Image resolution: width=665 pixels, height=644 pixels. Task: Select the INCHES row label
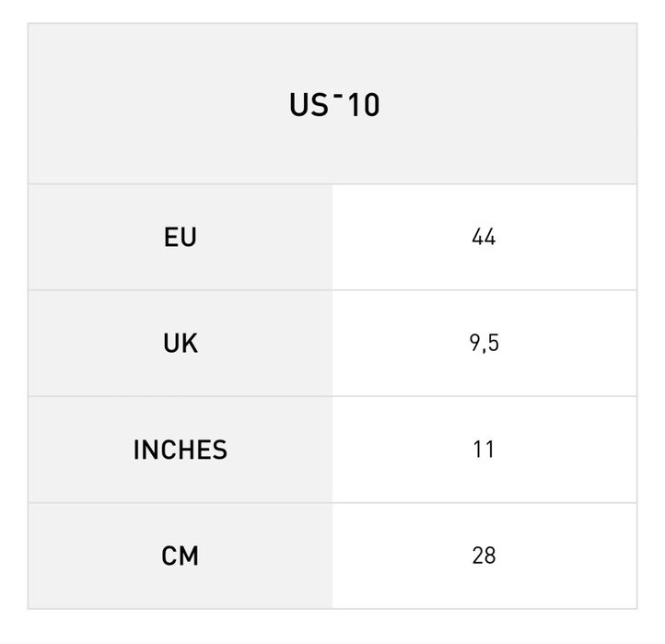pos(181,450)
